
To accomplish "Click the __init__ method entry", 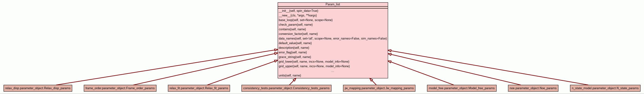I will [x=298, y=11].
